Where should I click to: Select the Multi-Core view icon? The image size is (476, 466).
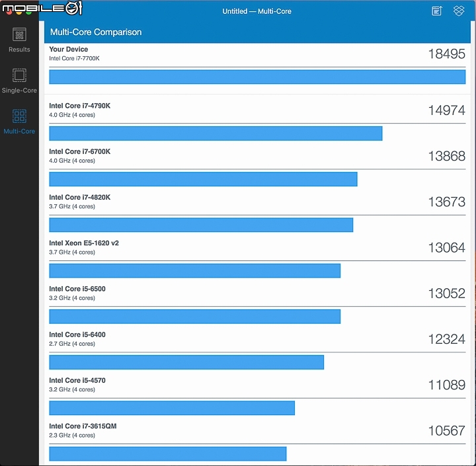[x=19, y=116]
